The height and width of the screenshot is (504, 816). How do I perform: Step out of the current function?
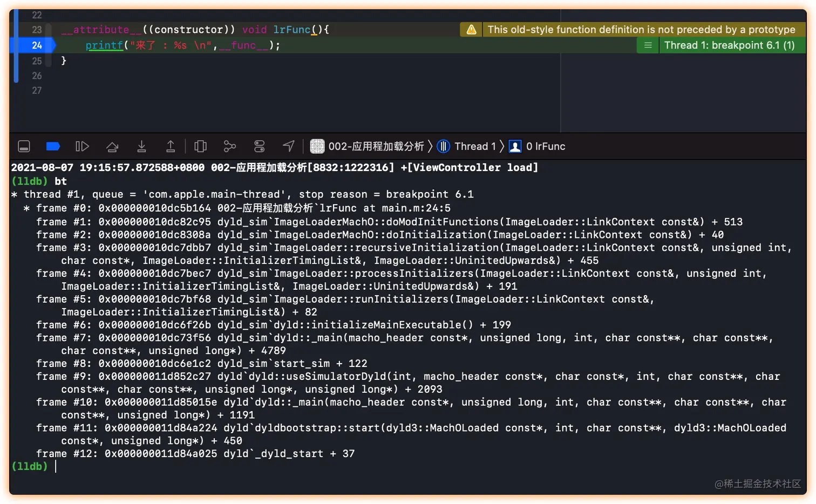click(x=171, y=146)
